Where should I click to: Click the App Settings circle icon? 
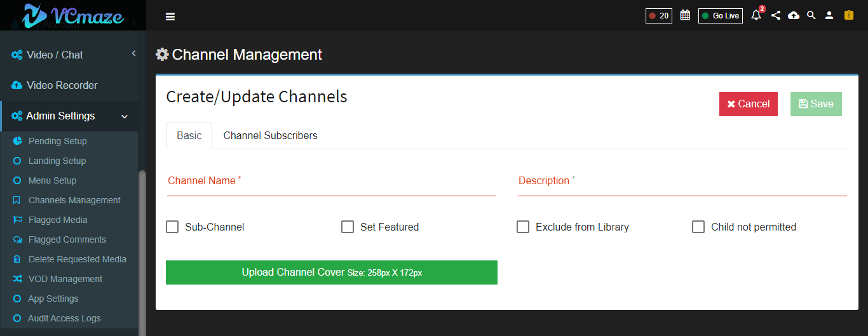[x=17, y=299]
